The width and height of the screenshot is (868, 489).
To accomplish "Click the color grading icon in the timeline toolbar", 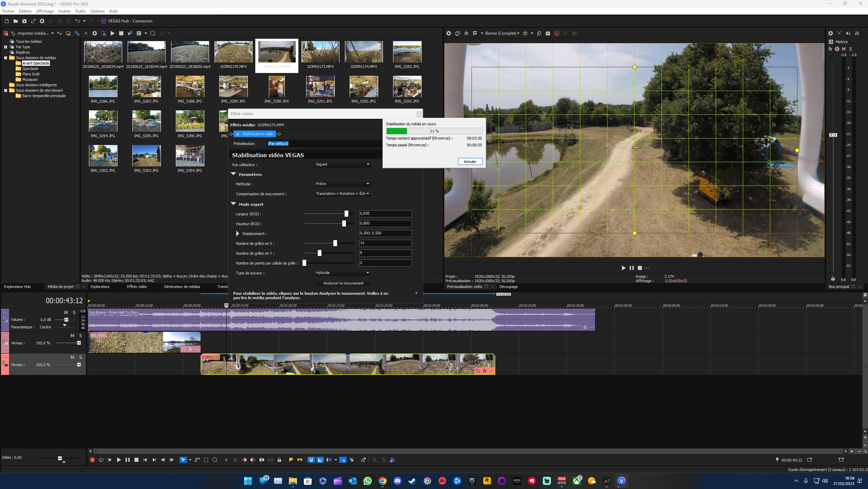I will coord(363,460).
